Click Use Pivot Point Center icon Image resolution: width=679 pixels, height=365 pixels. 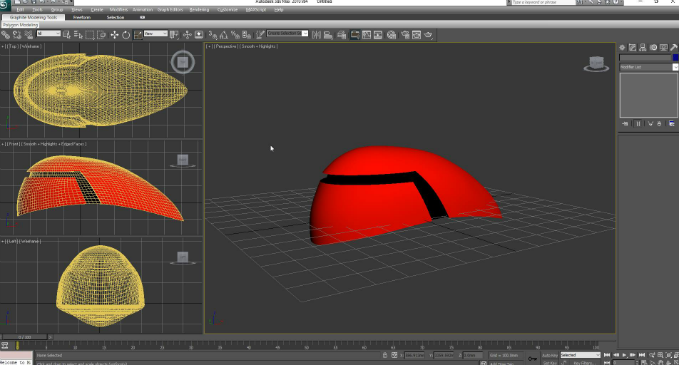pyautogui.click(x=175, y=35)
